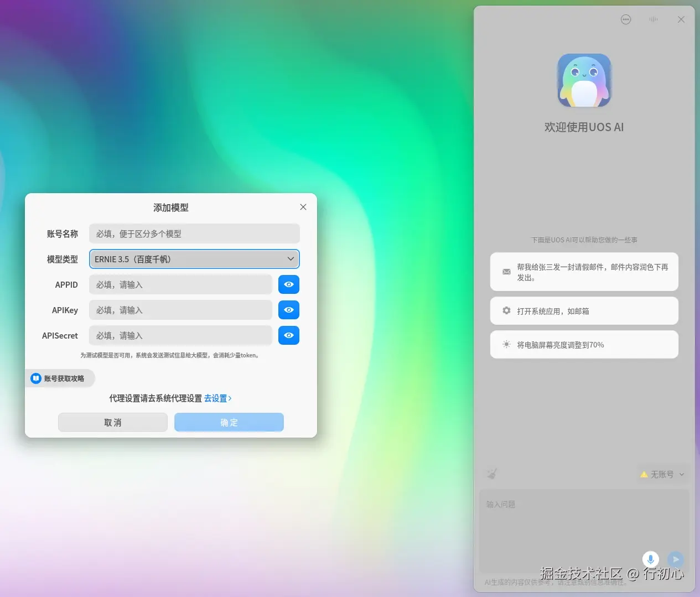Close the UOS AI panel

tap(681, 19)
